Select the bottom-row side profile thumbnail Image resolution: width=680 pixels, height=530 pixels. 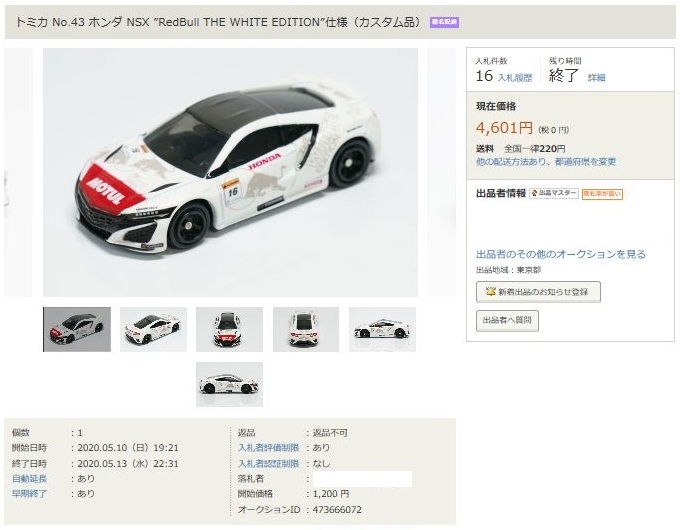[229, 384]
